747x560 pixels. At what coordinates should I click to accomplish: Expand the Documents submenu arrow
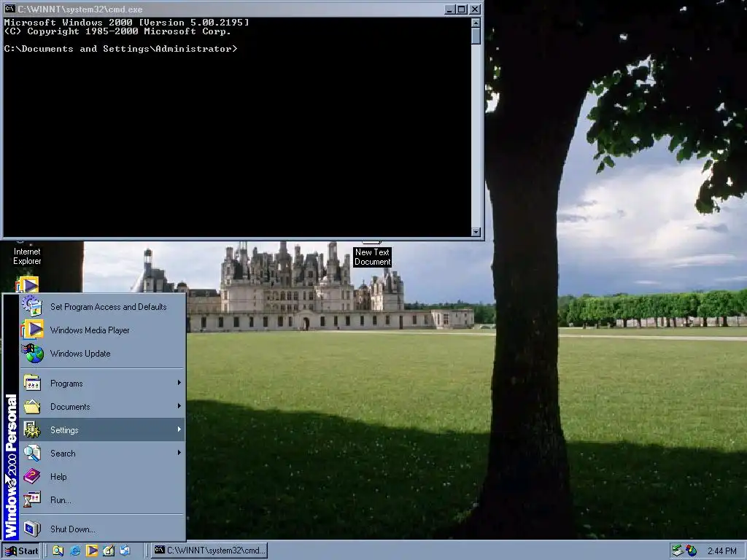[179, 406]
